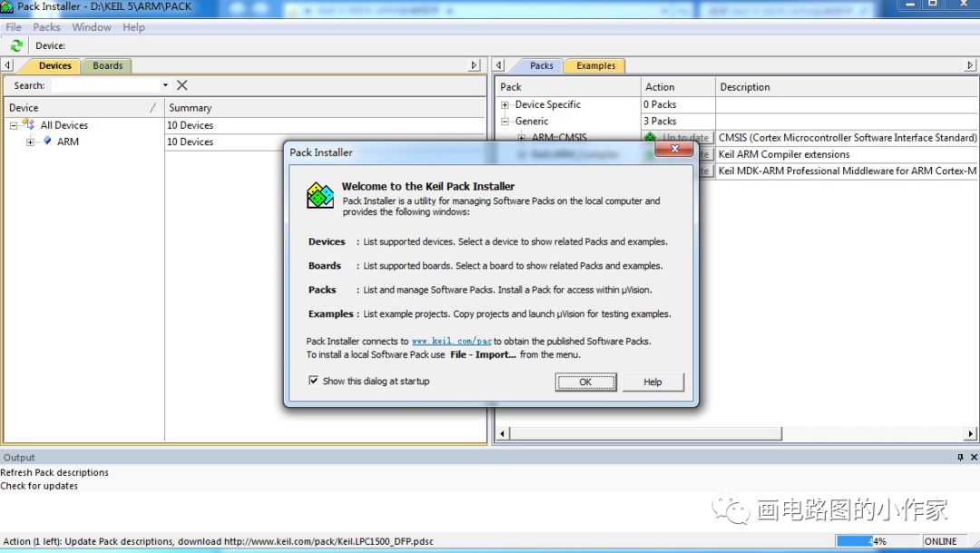Click Help button in the welcome dialog

(652, 381)
